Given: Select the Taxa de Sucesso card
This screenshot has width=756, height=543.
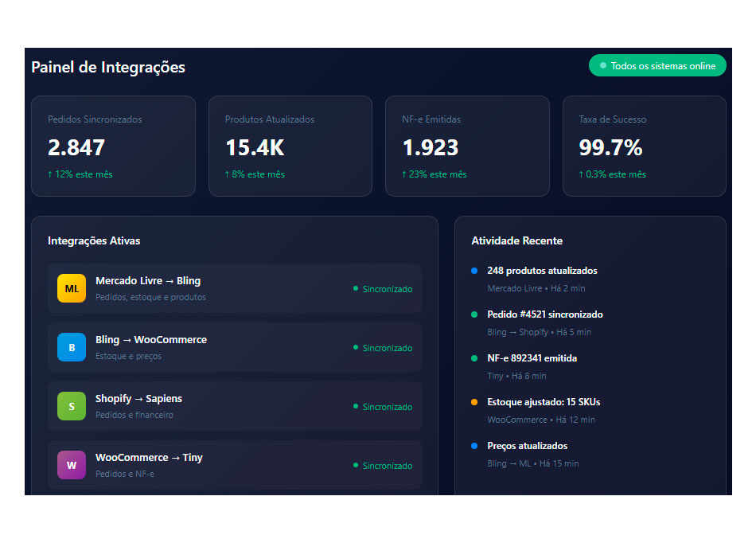Looking at the screenshot, I should point(644,146).
